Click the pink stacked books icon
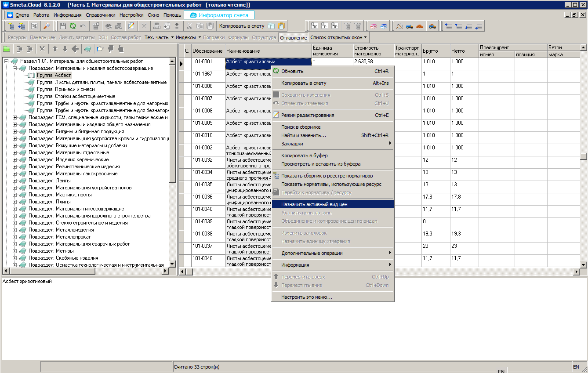 [x=373, y=26]
